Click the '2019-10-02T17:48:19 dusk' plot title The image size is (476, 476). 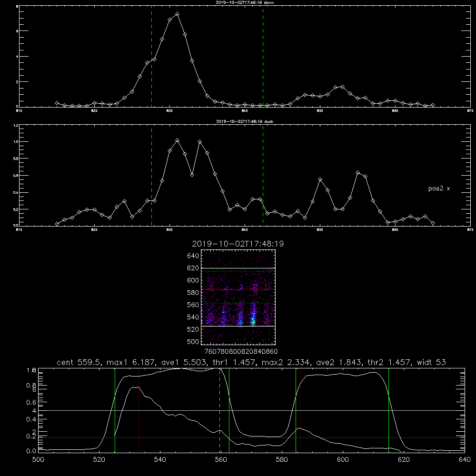point(245,121)
